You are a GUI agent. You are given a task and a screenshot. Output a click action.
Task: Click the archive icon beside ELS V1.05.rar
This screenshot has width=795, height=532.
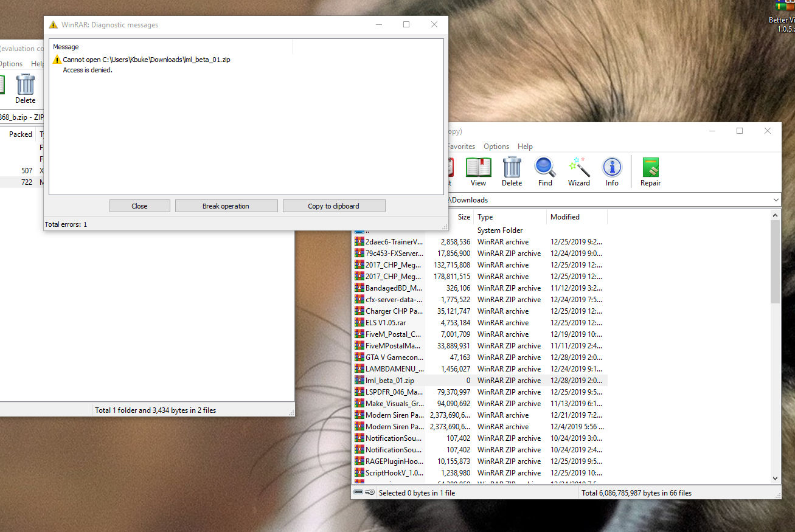(x=359, y=323)
